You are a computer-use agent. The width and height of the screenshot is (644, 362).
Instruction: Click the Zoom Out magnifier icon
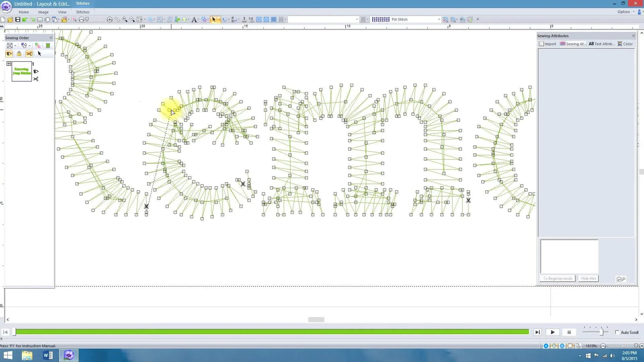pos(131,19)
